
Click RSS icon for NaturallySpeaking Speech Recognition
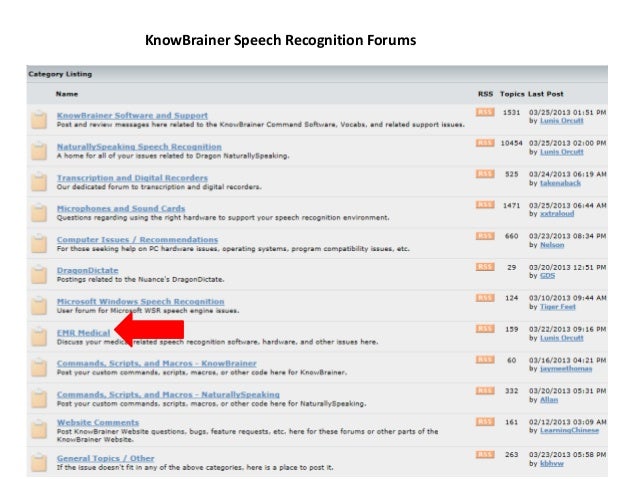tap(485, 143)
